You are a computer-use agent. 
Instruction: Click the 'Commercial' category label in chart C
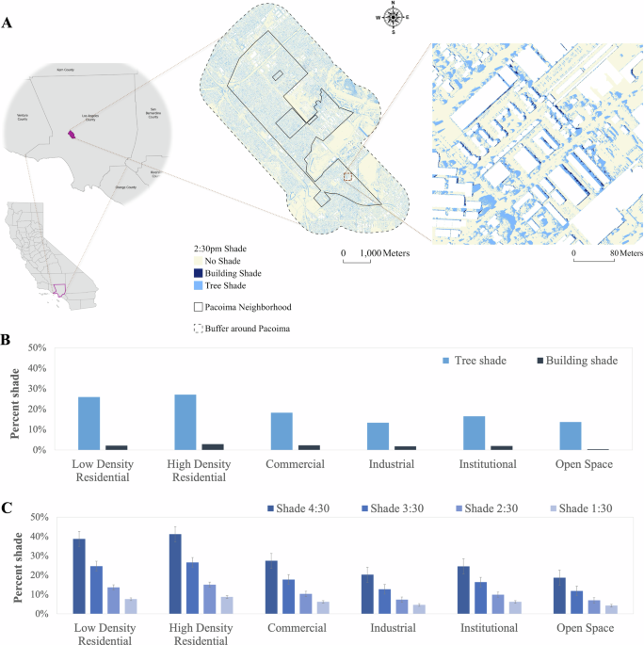tap(297, 628)
